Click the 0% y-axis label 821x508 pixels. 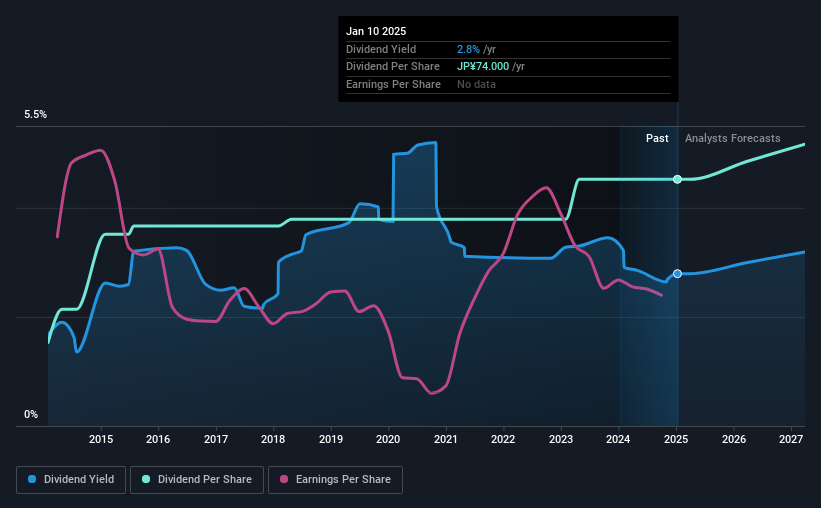31,414
